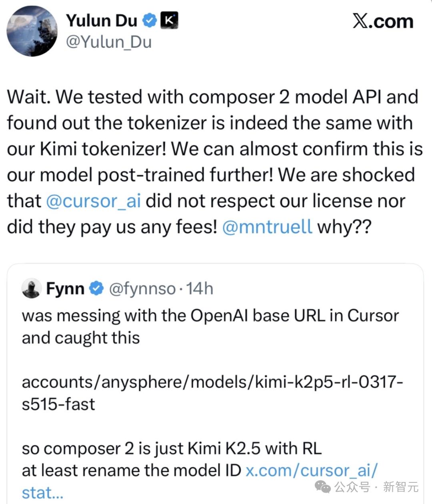Image resolution: width=432 pixels, height=504 pixels.
Task: Click the X.com logo
Action: coord(382,21)
